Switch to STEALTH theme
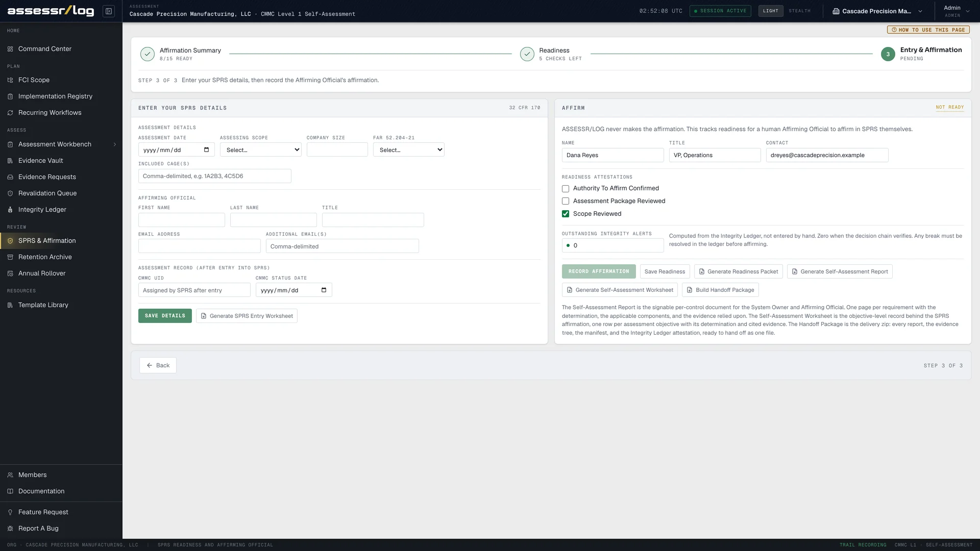Screen dimensions: 980x551 coord(799,11)
